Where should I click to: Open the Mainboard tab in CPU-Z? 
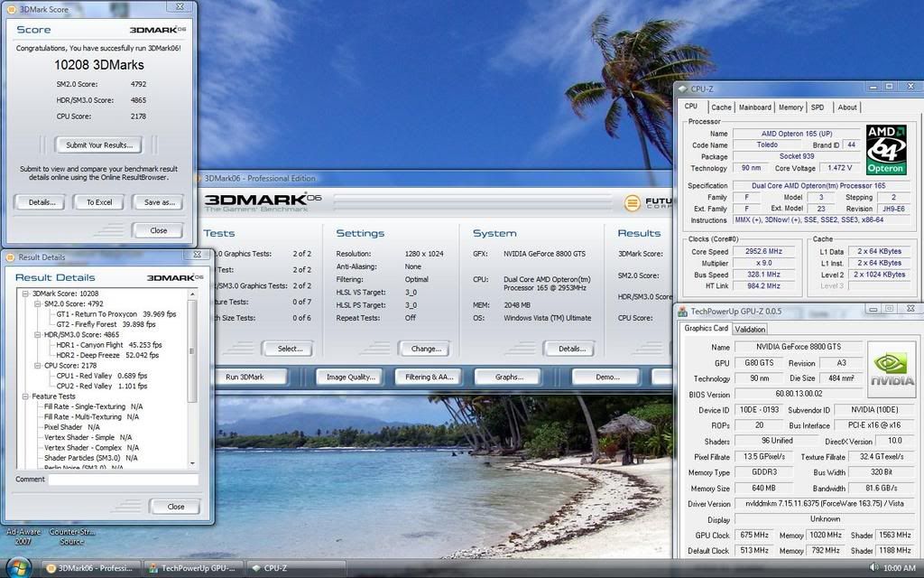[x=755, y=107]
